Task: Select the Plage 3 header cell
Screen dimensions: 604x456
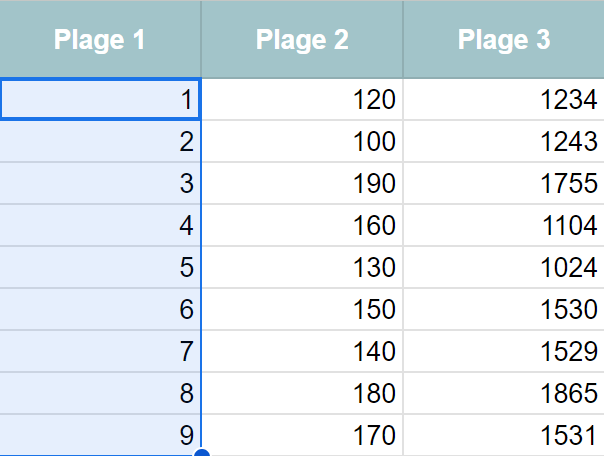Action: pyautogui.click(x=504, y=39)
